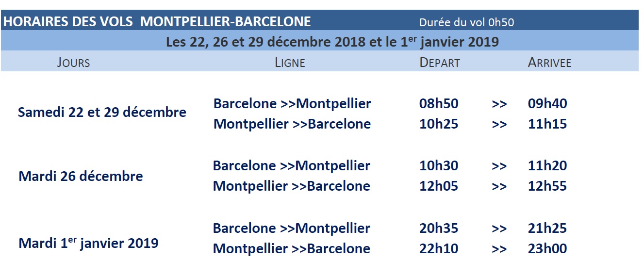Click the 10h30 departure time

(x=439, y=166)
